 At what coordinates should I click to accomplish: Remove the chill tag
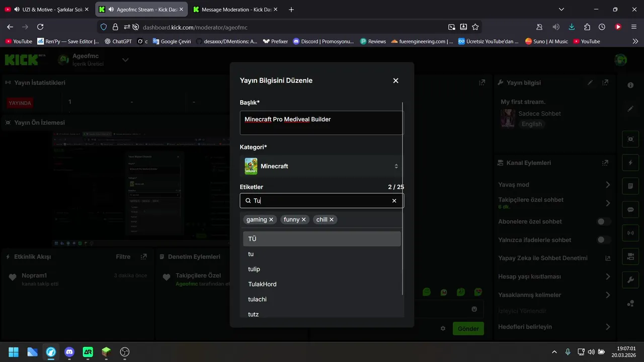332,220
